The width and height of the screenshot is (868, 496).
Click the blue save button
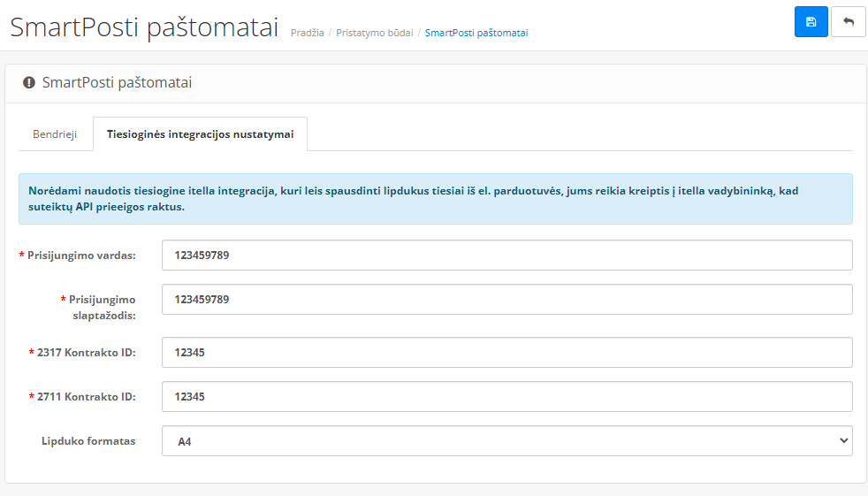click(811, 22)
